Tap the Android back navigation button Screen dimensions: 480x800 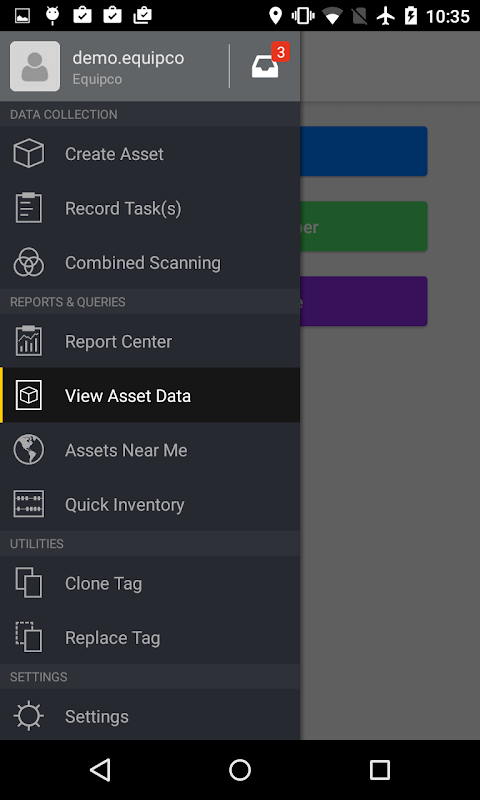coord(100,770)
